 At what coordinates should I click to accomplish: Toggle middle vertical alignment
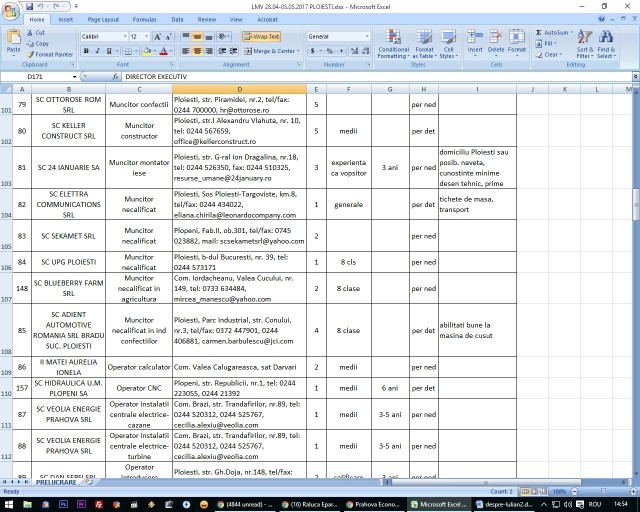[198, 37]
